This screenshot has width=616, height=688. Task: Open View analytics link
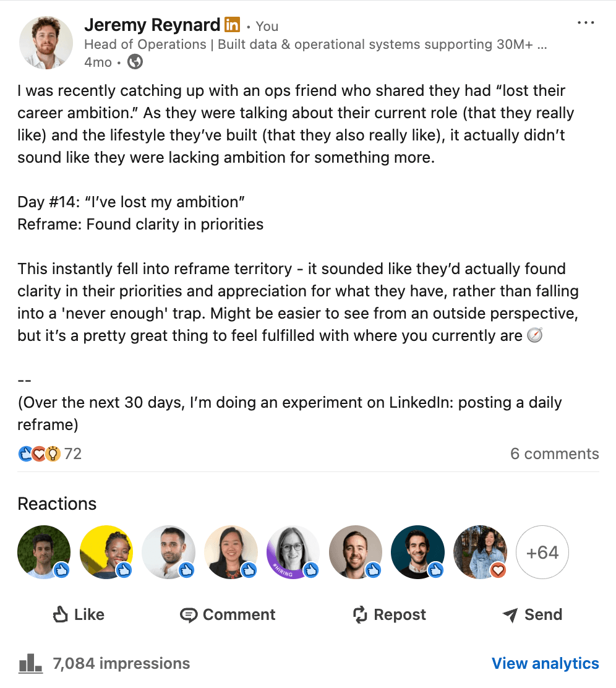(x=545, y=664)
